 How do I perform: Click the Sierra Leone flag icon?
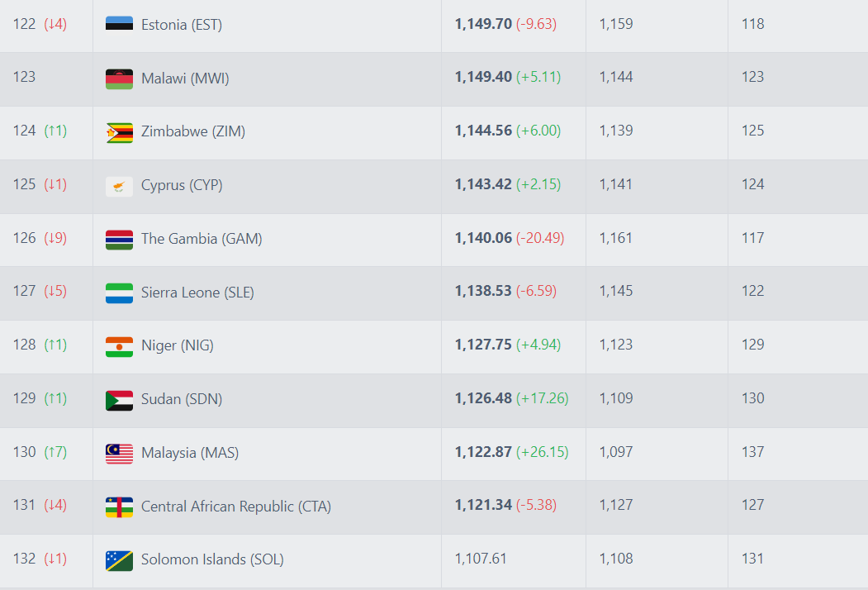click(x=119, y=293)
